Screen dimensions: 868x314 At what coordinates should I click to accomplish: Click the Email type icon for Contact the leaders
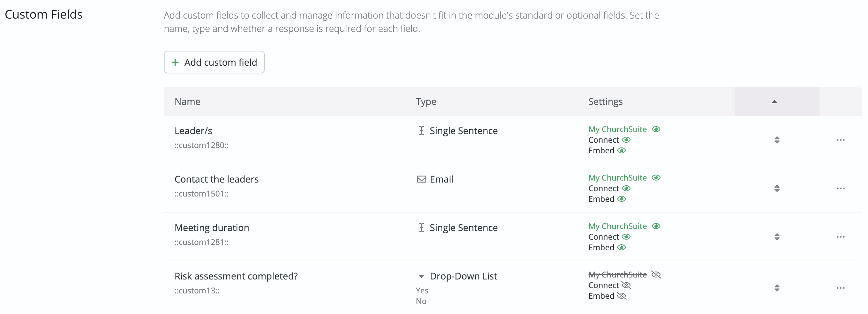pyautogui.click(x=421, y=179)
